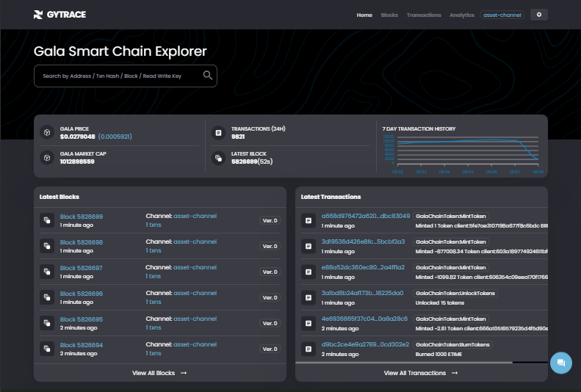Click GalaChainToken:UnlockTokens method badge

(x=455, y=293)
